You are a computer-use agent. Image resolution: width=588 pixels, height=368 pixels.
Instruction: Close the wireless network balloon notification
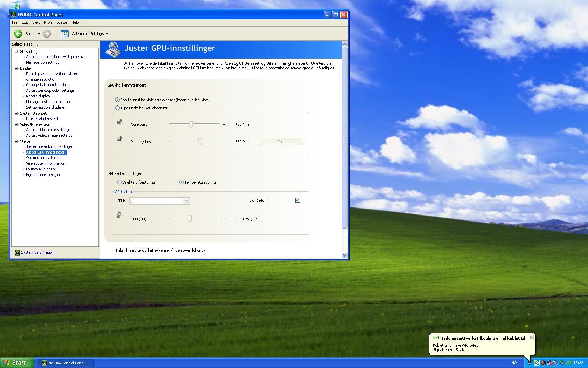tap(531, 338)
